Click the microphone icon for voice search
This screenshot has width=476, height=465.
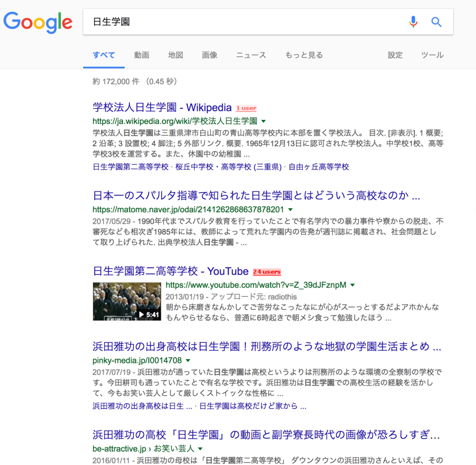pos(413,21)
